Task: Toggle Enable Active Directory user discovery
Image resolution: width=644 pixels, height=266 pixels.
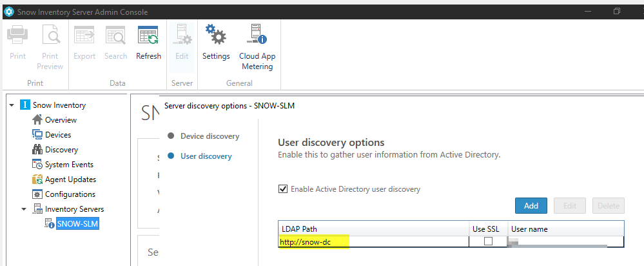Action: 282,189
